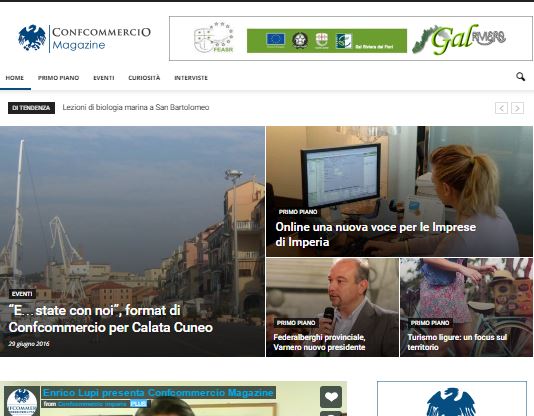The width and height of the screenshot is (534, 416).
Task: Go to the Home menu item
Action: click(x=15, y=78)
